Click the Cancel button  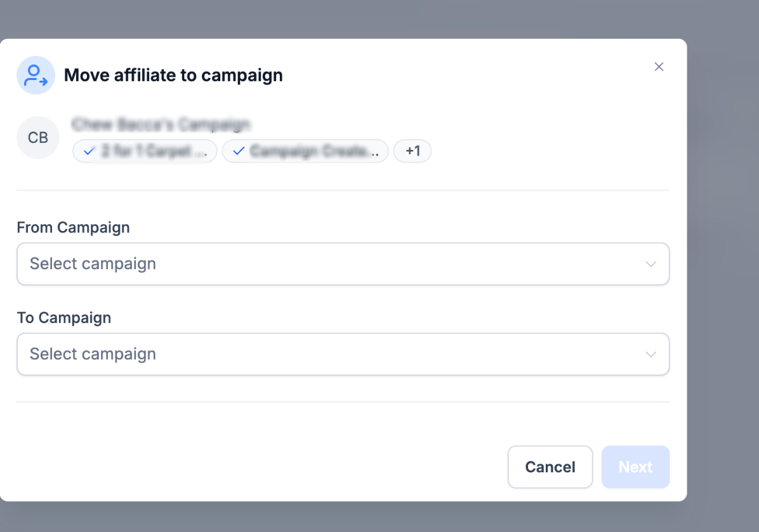pos(550,467)
